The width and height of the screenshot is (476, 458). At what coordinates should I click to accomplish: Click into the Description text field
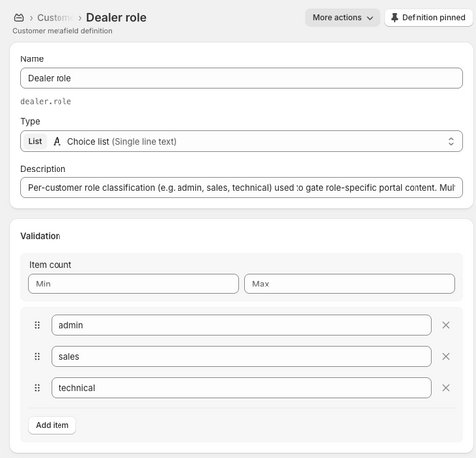pyautogui.click(x=241, y=188)
